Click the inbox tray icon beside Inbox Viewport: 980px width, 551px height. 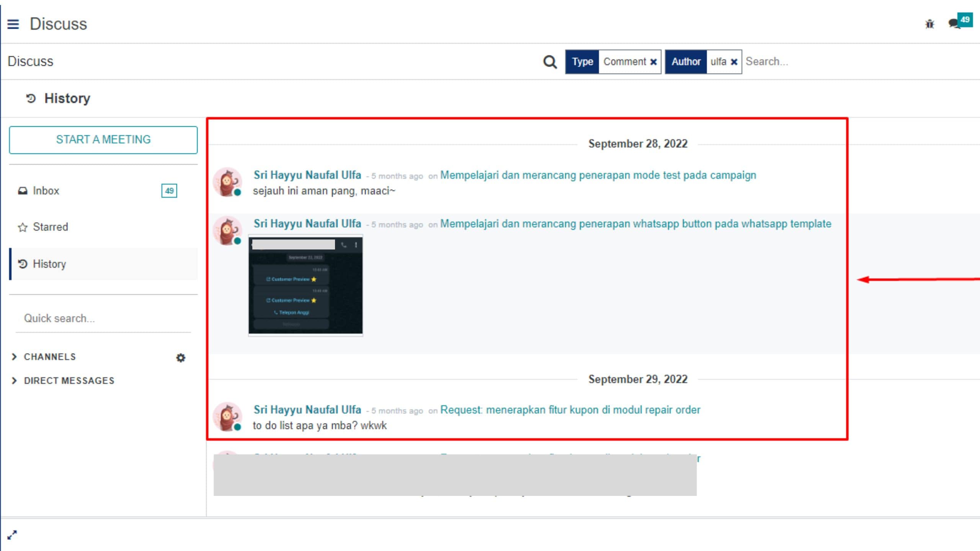coord(23,191)
